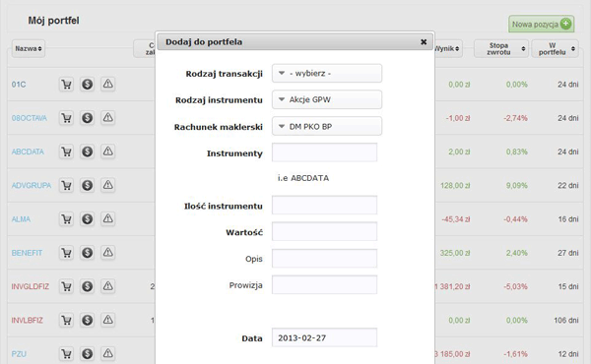Focus the Instrumenty input field
The width and height of the screenshot is (591, 364).
click(x=324, y=152)
